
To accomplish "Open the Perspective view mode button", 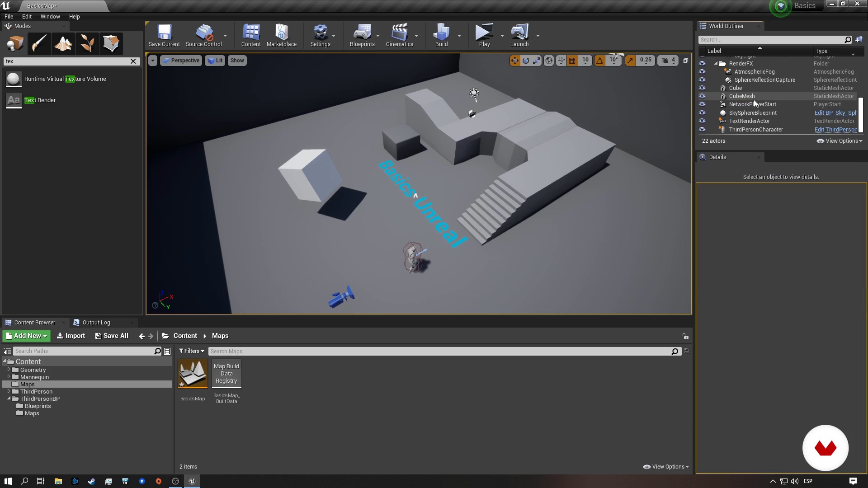I will click(181, 61).
